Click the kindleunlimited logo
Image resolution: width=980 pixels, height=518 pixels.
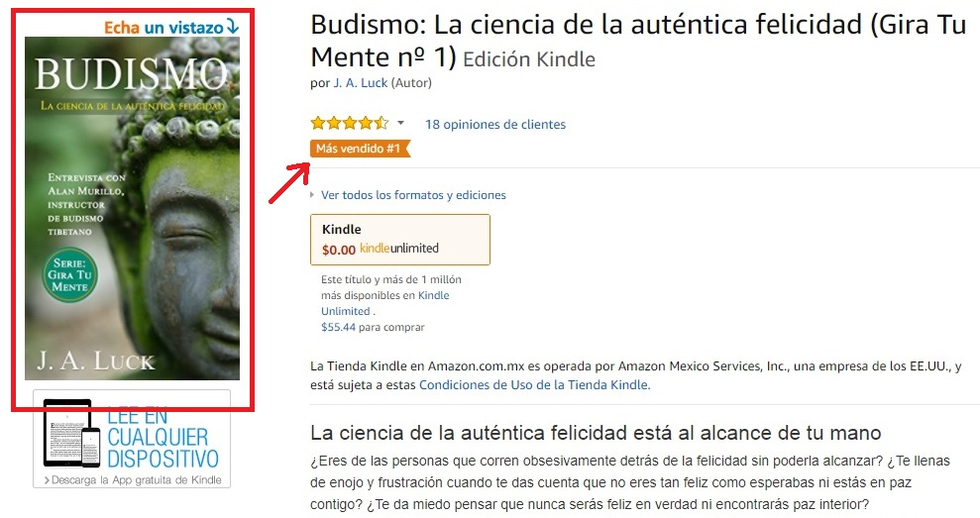pyautogui.click(x=398, y=249)
